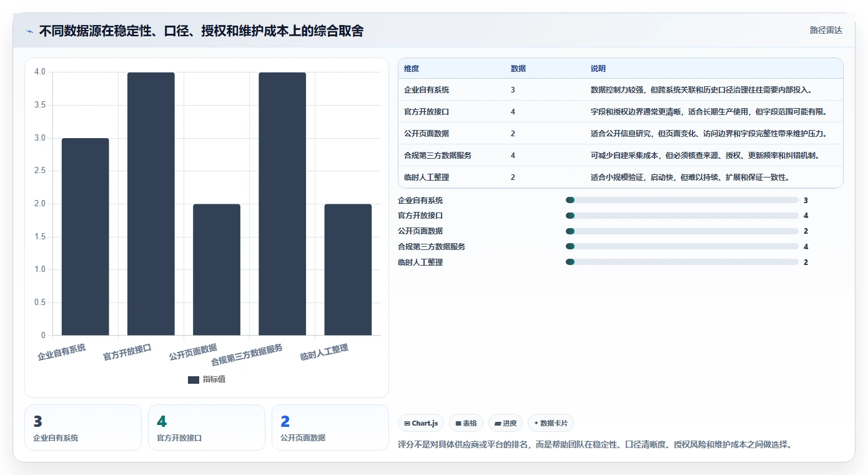Click the 公开页面数据 bar in chart
The height and width of the screenshot is (475, 868).
[x=217, y=270]
